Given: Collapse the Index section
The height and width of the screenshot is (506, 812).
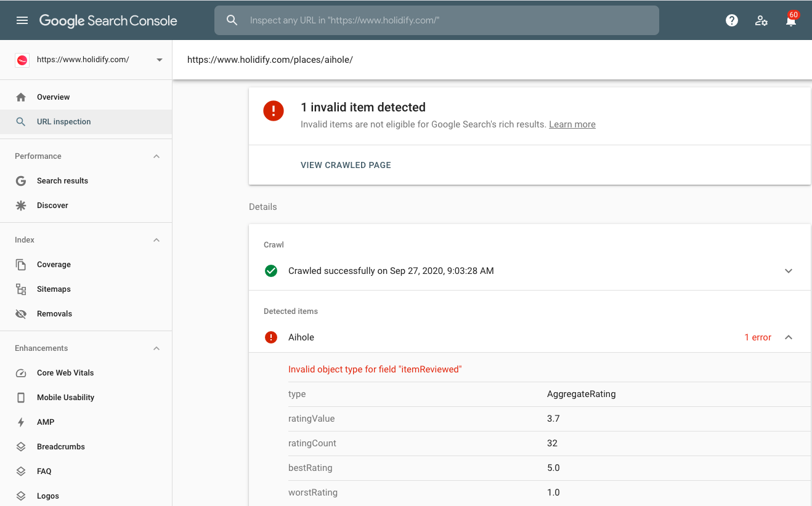Looking at the screenshot, I should (156, 240).
